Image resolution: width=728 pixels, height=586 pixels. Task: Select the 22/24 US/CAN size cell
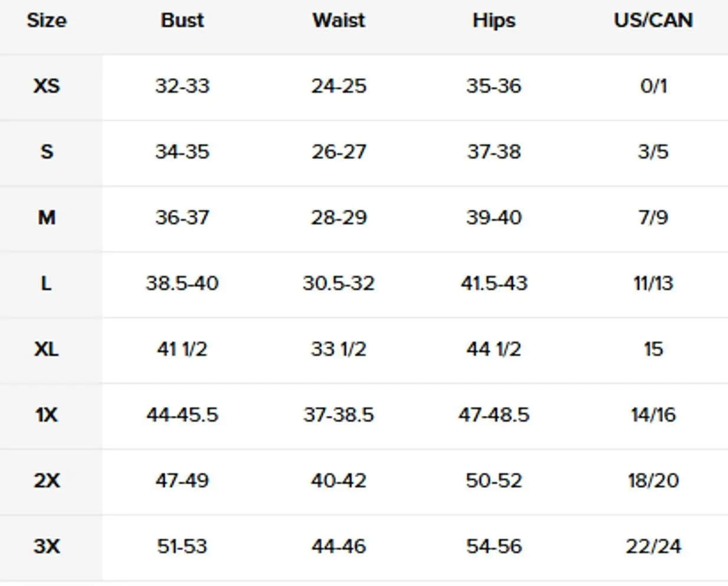(x=653, y=546)
